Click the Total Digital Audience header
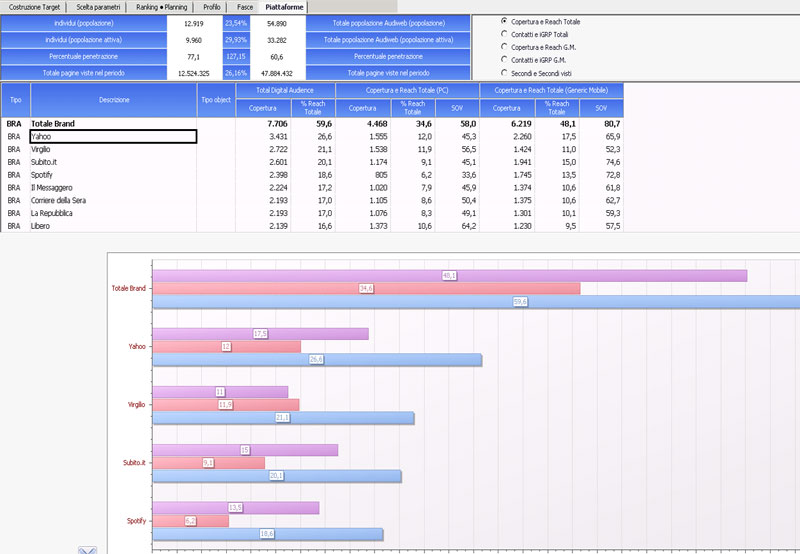Viewport: 800px width, 554px height. [286, 90]
